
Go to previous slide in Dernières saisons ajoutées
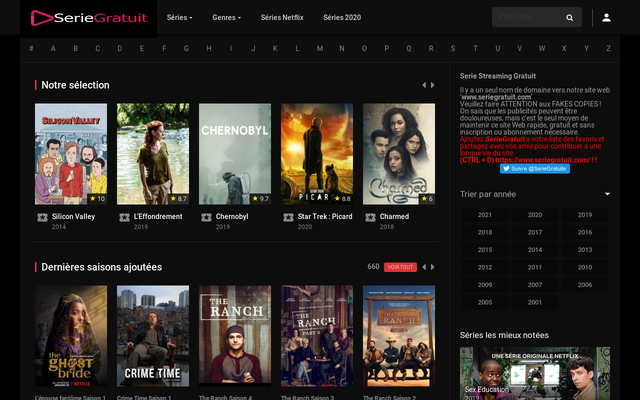click(x=424, y=267)
